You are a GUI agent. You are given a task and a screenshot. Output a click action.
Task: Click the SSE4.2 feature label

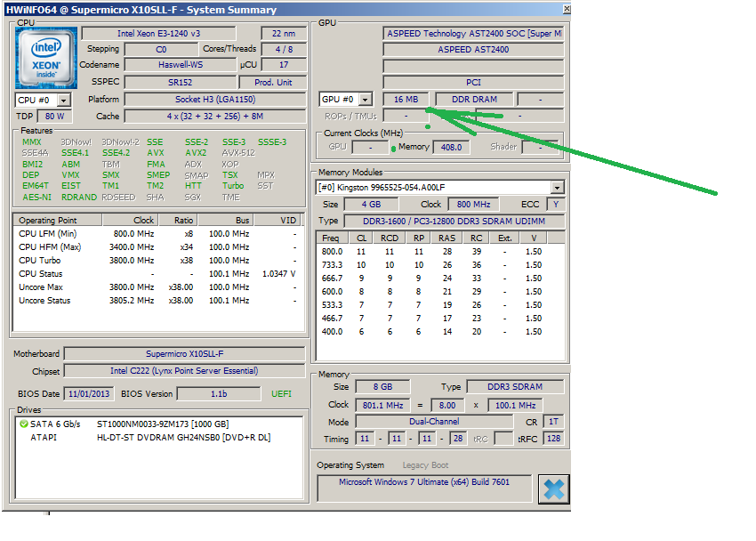pos(116,153)
